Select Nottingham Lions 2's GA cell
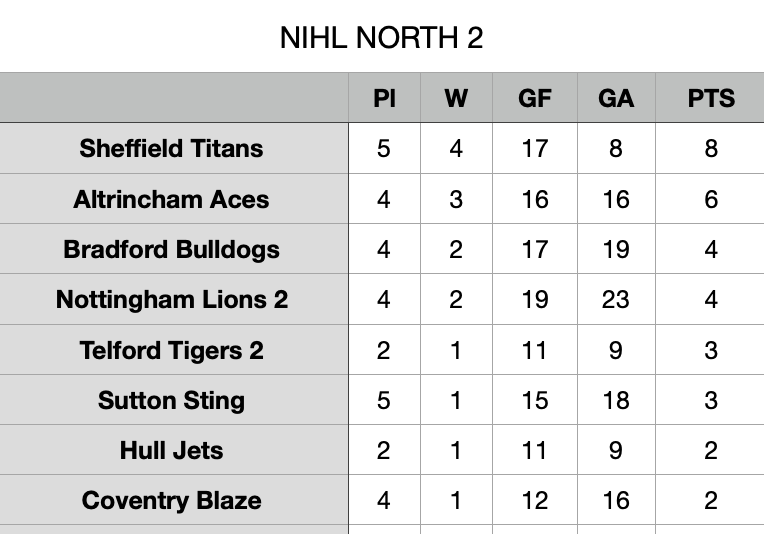 point(616,299)
